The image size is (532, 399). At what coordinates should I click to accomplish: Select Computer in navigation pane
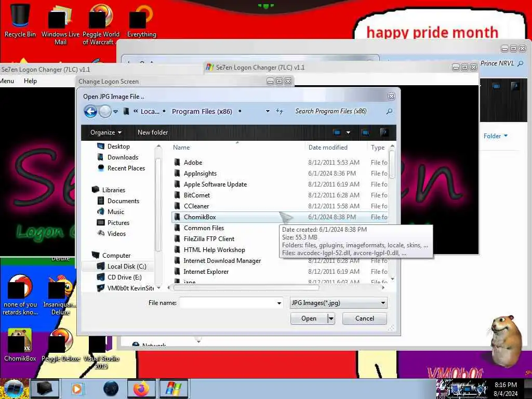coord(116,255)
